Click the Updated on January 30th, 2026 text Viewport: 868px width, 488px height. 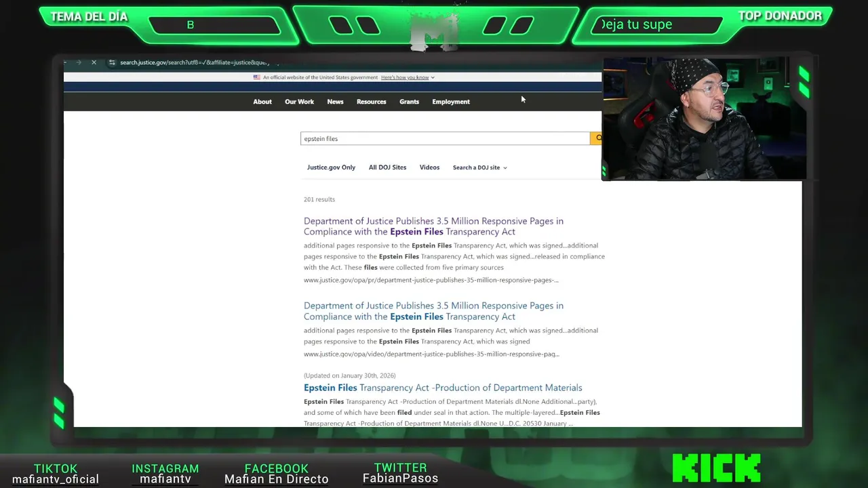tap(350, 375)
